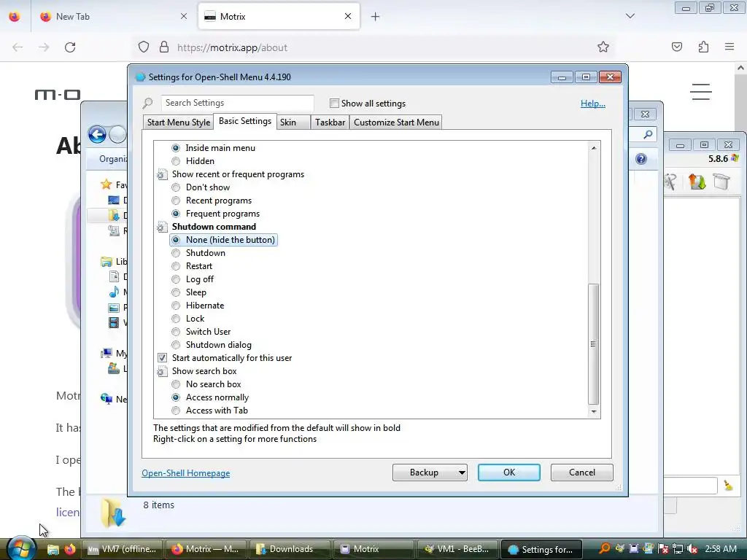747x560 pixels.
Task: Open the Help link
Action: click(x=592, y=104)
